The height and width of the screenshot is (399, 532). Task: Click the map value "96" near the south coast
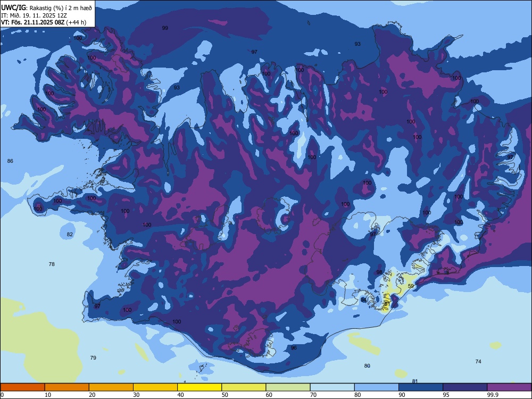click(294, 348)
